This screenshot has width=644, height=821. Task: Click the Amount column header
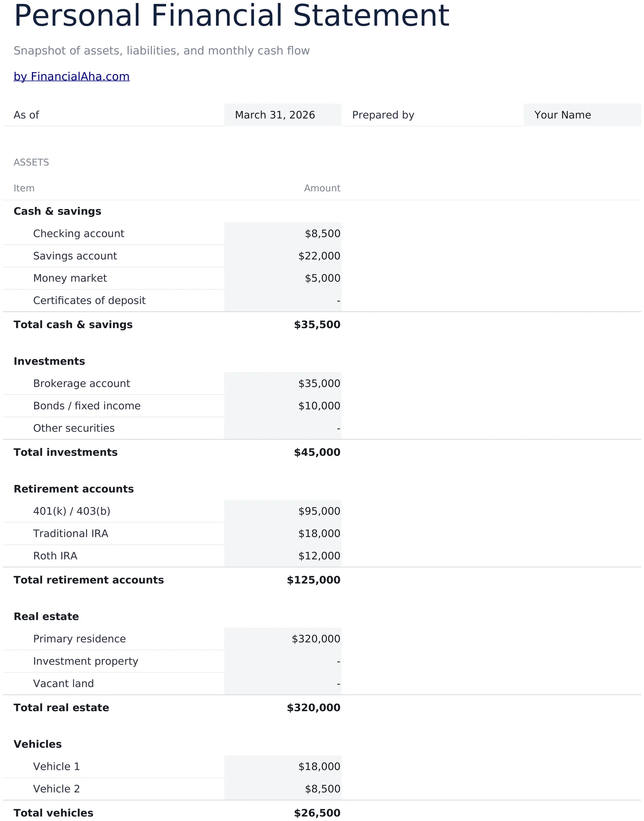(322, 188)
